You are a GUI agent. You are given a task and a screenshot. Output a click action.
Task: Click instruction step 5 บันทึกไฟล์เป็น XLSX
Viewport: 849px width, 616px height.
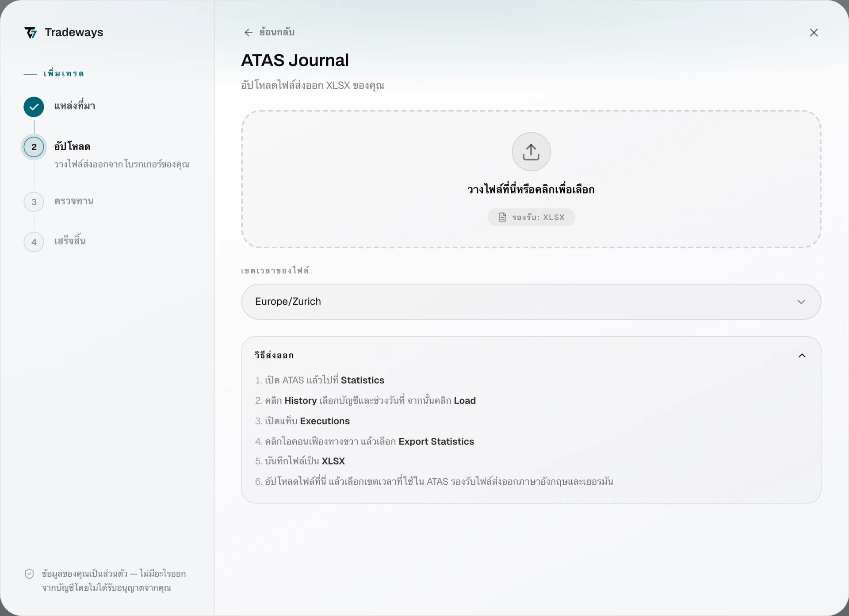pyautogui.click(x=300, y=461)
